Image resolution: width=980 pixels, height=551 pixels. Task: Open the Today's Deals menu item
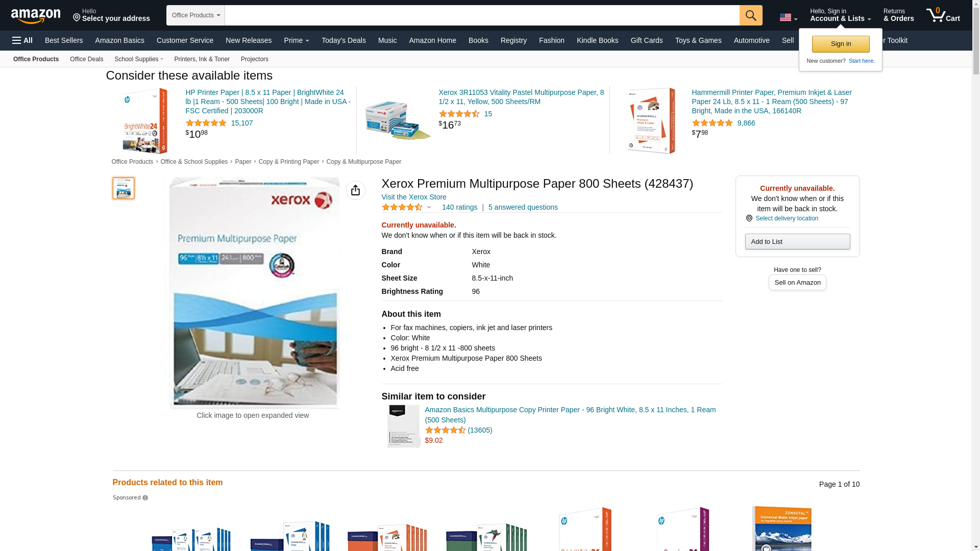click(x=344, y=40)
